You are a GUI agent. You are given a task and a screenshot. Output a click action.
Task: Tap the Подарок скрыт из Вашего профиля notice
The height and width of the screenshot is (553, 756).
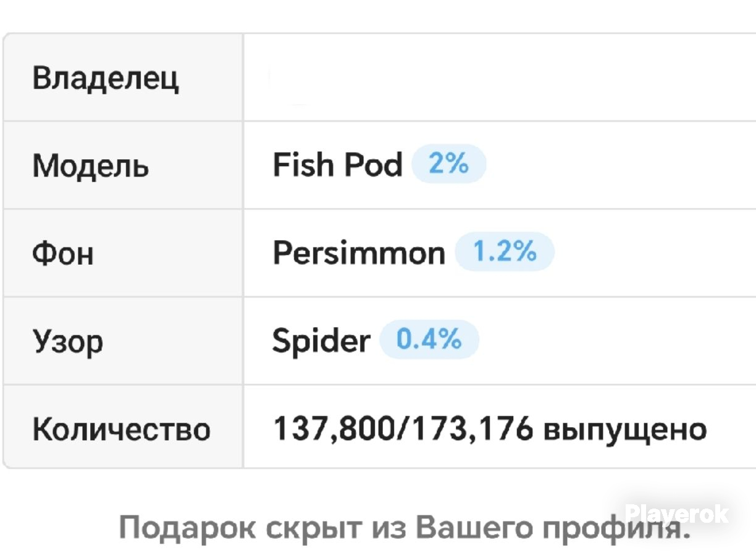point(403,528)
